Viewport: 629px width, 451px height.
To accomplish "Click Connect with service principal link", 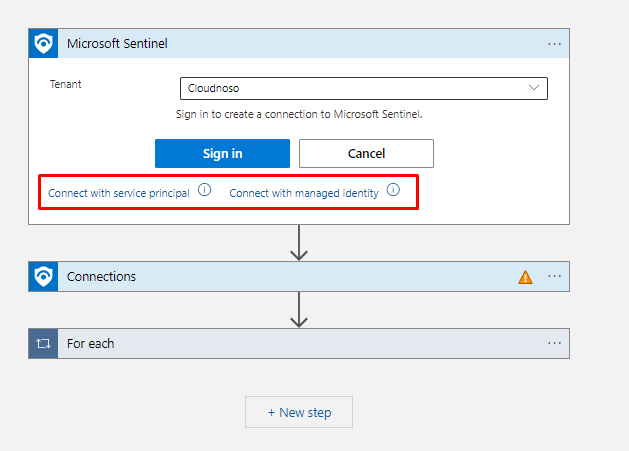I will [119, 193].
